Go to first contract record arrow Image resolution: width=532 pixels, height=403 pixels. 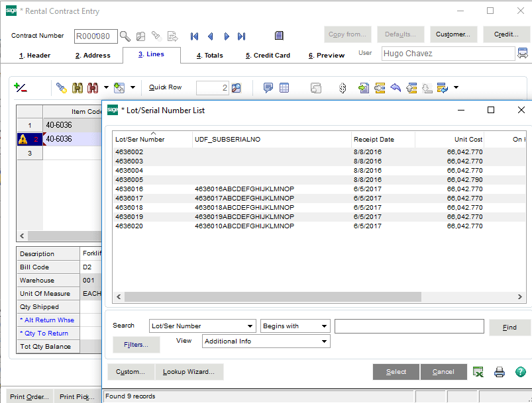(x=194, y=36)
